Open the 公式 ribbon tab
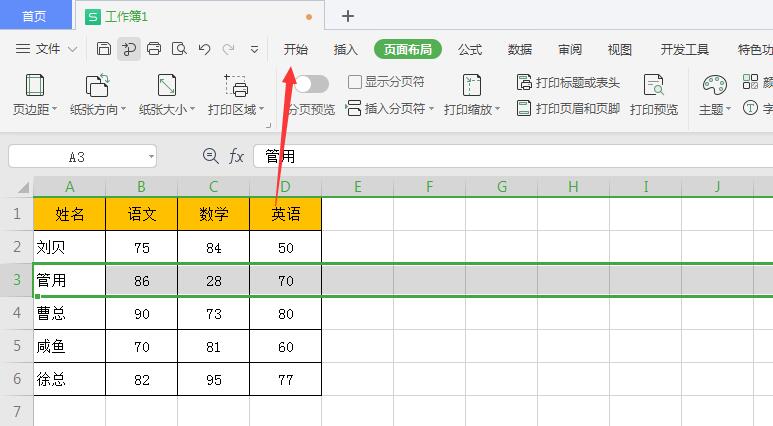 coord(470,49)
